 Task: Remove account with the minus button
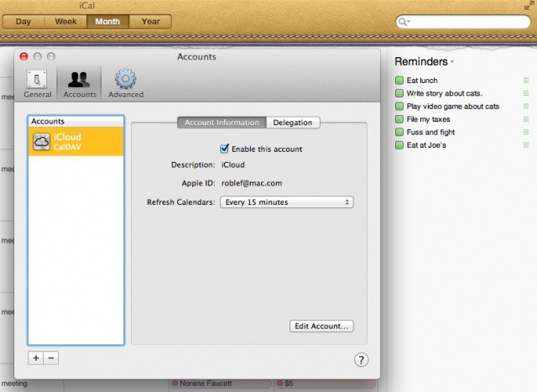(51, 358)
